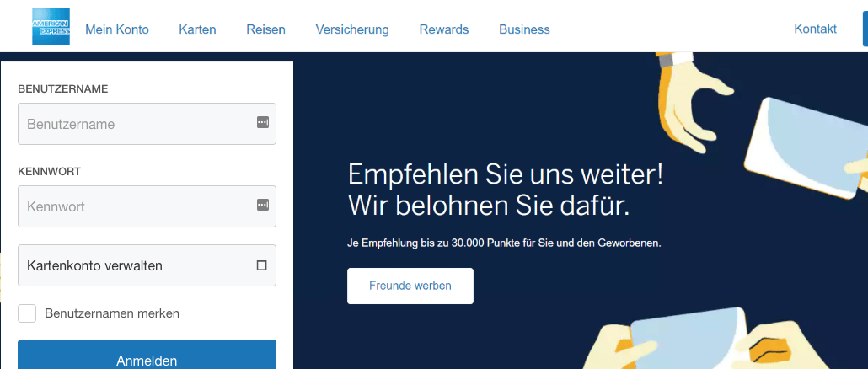Click the Benutzernamen merken label text
The width and height of the screenshot is (868, 369).
[x=112, y=313]
